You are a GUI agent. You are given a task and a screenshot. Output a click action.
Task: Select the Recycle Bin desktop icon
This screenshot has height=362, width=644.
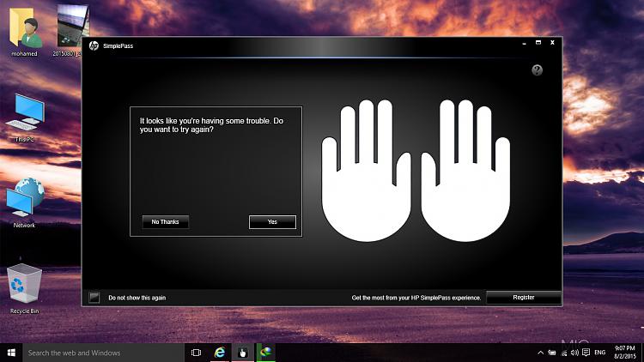[24, 289]
